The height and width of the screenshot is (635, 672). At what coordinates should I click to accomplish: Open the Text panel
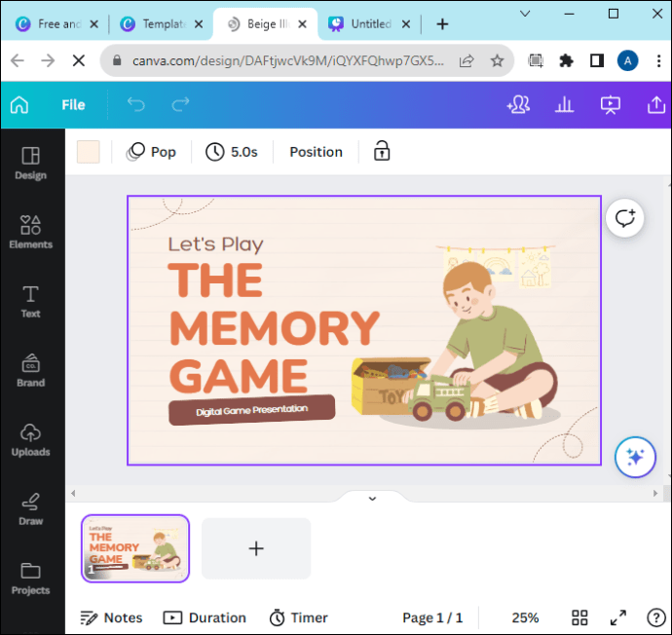click(x=31, y=302)
